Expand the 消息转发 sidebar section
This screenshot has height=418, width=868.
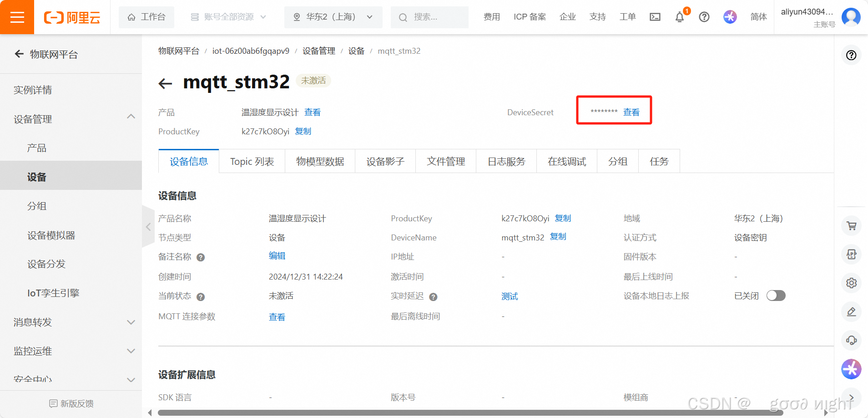coord(131,322)
